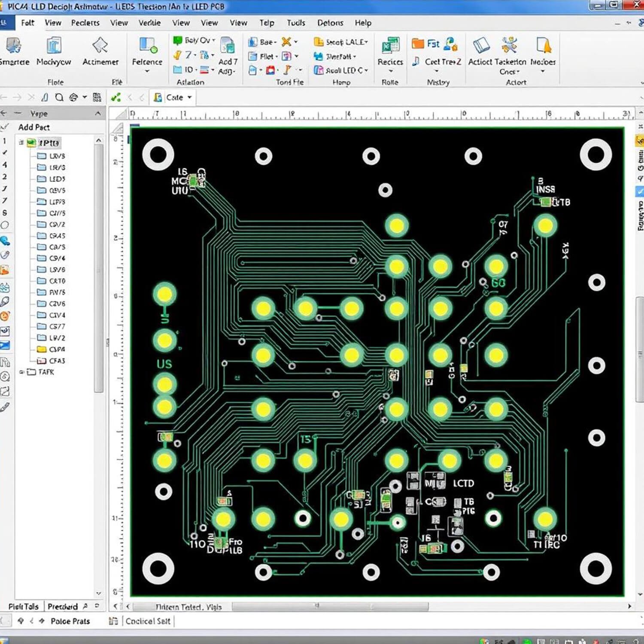This screenshot has width=644, height=644.
Task: Click the QR-code style icon near the search tool
Action: tap(97, 97)
